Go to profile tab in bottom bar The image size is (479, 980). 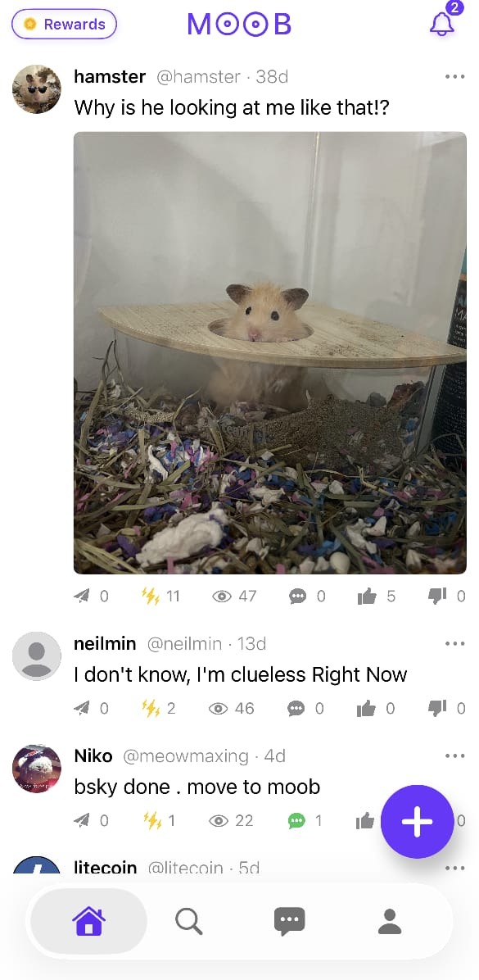point(390,921)
